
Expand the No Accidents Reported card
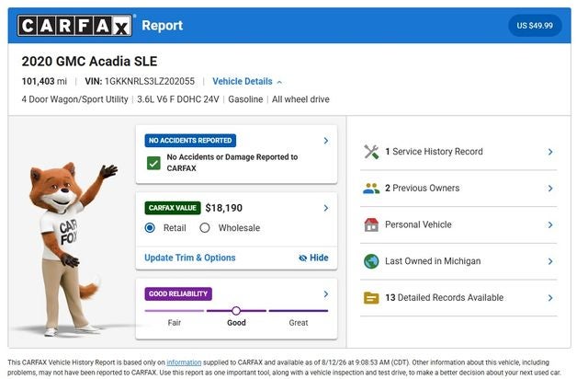click(x=326, y=141)
